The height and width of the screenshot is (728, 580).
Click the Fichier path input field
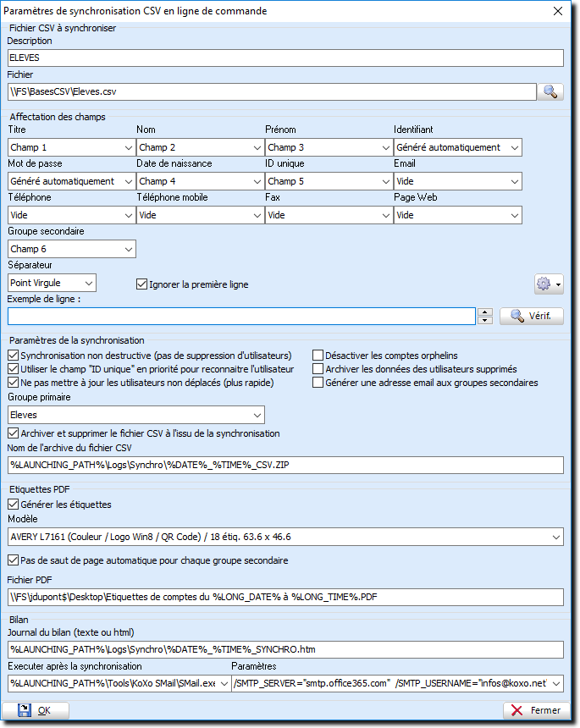[x=272, y=92]
